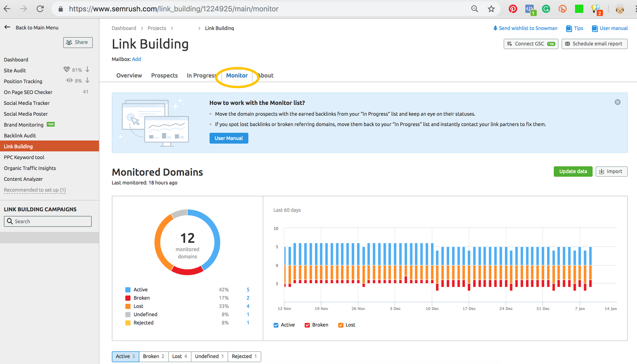
Task: Switch to the Prospects tab
Action: click(164, 75)
